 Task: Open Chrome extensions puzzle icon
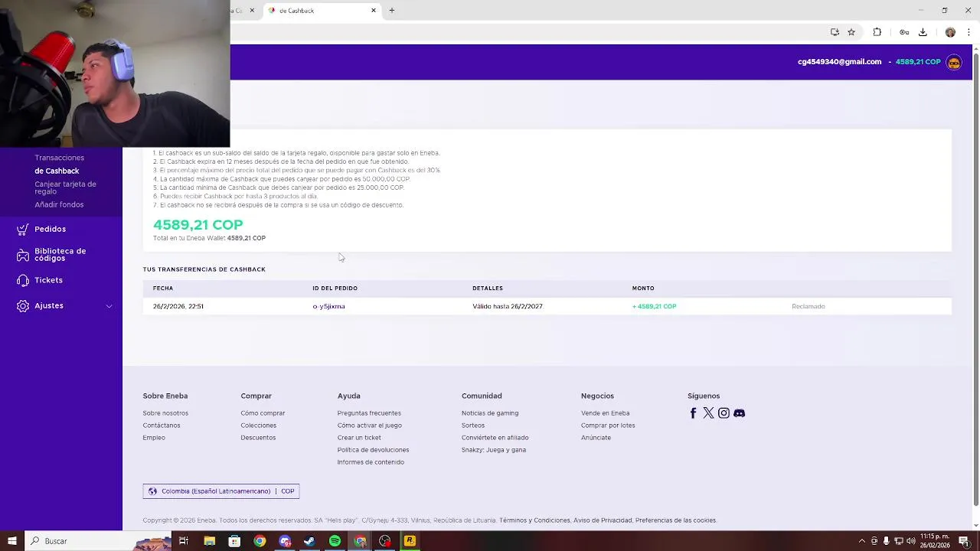click(x=877, y=32)
